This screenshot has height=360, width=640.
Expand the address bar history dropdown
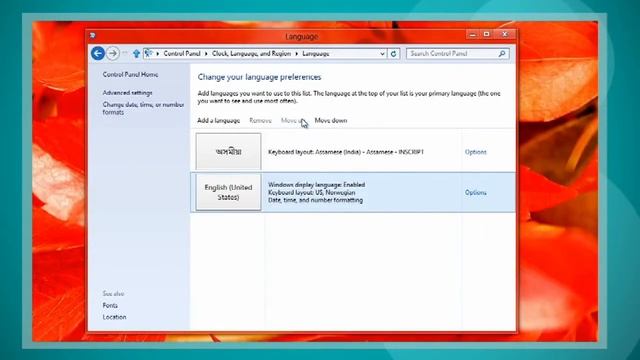point(382,53)
